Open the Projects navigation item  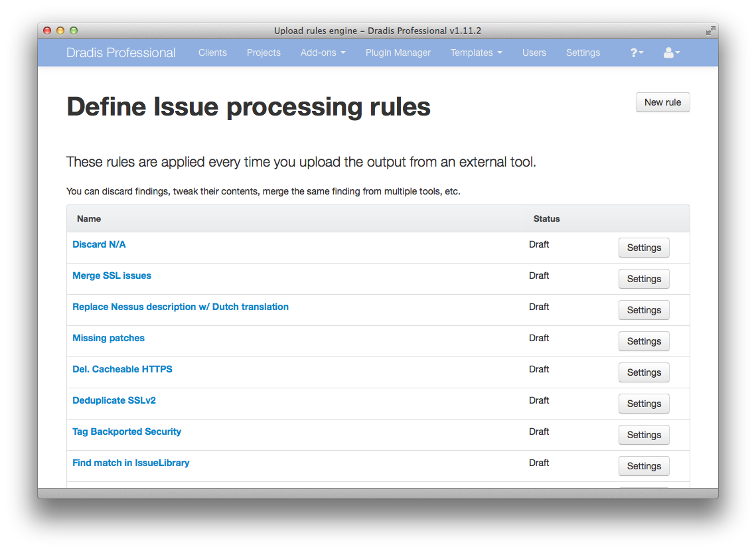click(x=264, y=52)
